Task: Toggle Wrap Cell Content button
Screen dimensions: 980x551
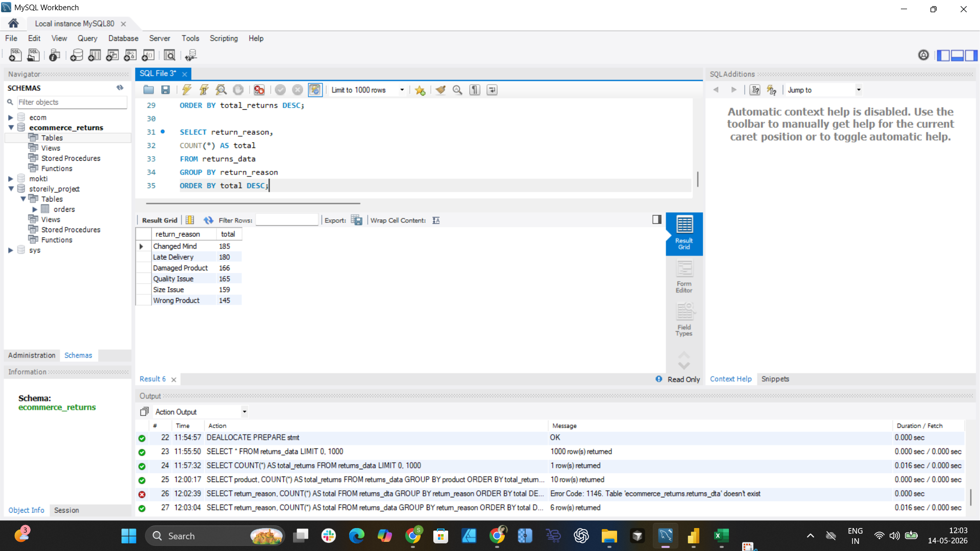Action: click(436, 220)
